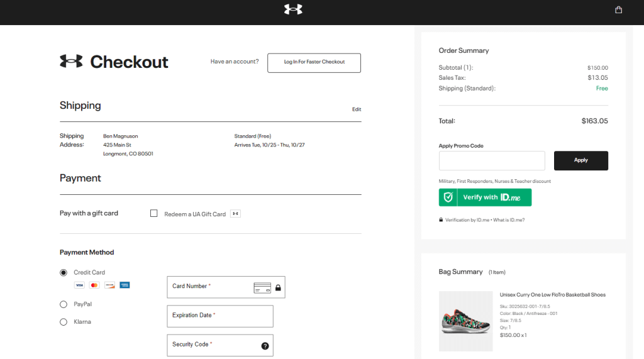The image size is (644, 359).
Task: Open the shopping bag icon
Action: pos(619,9)
